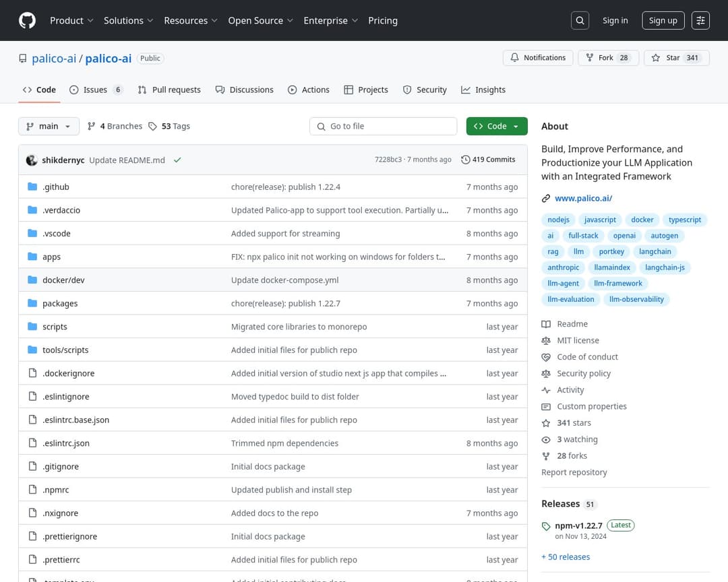Focus the Go to file search field

[x=383, y=126]
